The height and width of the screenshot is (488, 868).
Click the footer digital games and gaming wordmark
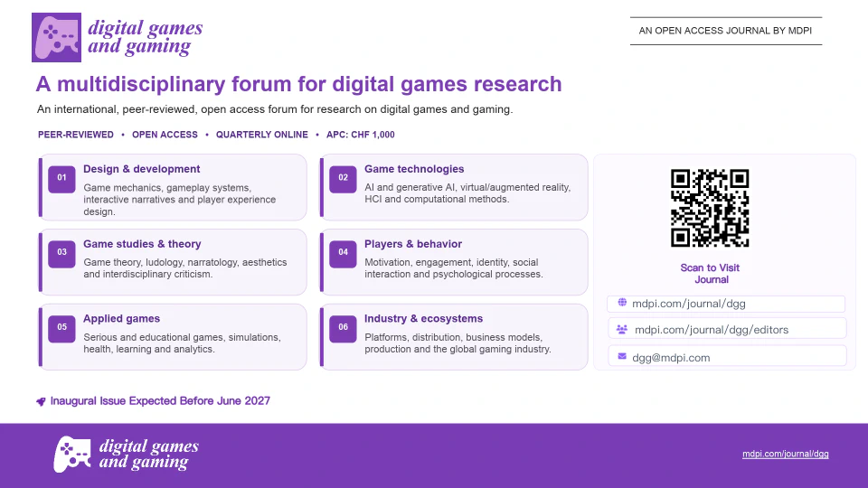(149, 454)
